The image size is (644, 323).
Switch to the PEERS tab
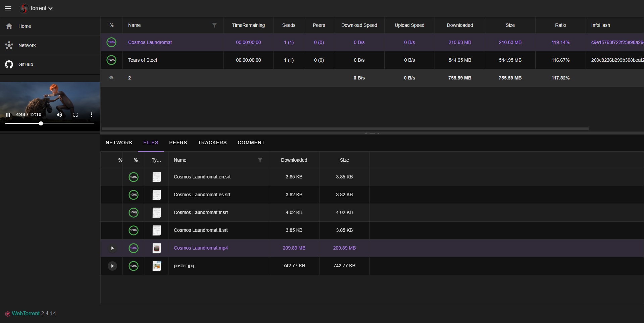pyautogui.click(x=178, y=143)
